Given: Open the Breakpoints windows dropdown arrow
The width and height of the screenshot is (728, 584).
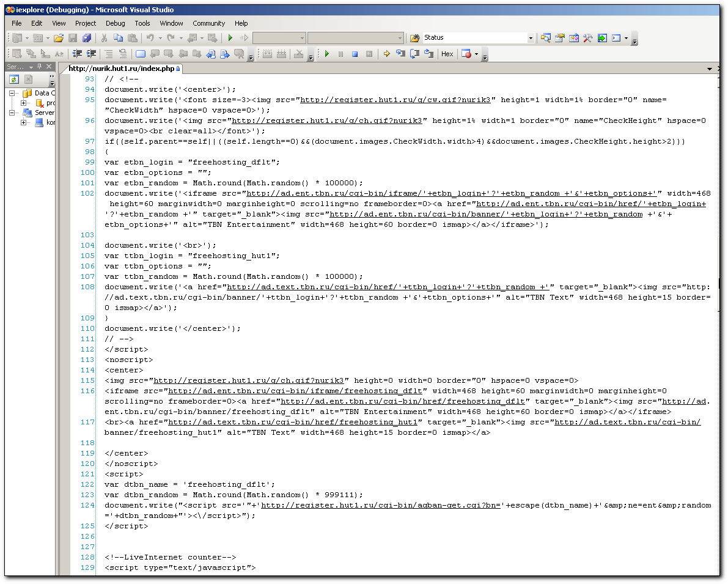Looking at the screenshot, I should point(476,54).
